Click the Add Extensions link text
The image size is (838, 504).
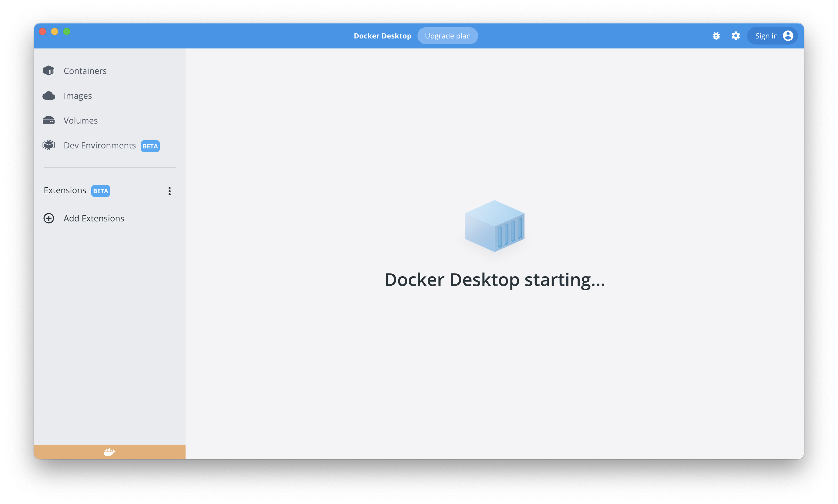coord(94,218)
